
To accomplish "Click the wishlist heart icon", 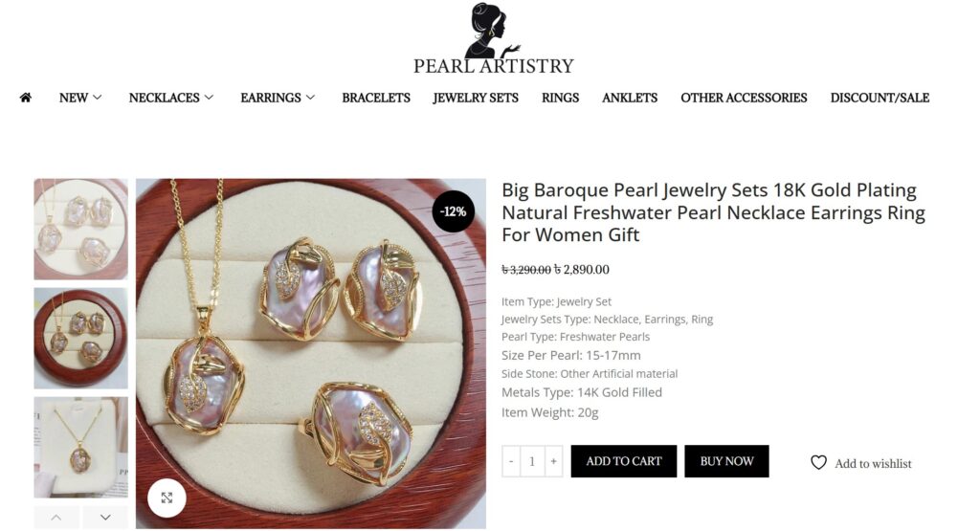I will 818,463.
